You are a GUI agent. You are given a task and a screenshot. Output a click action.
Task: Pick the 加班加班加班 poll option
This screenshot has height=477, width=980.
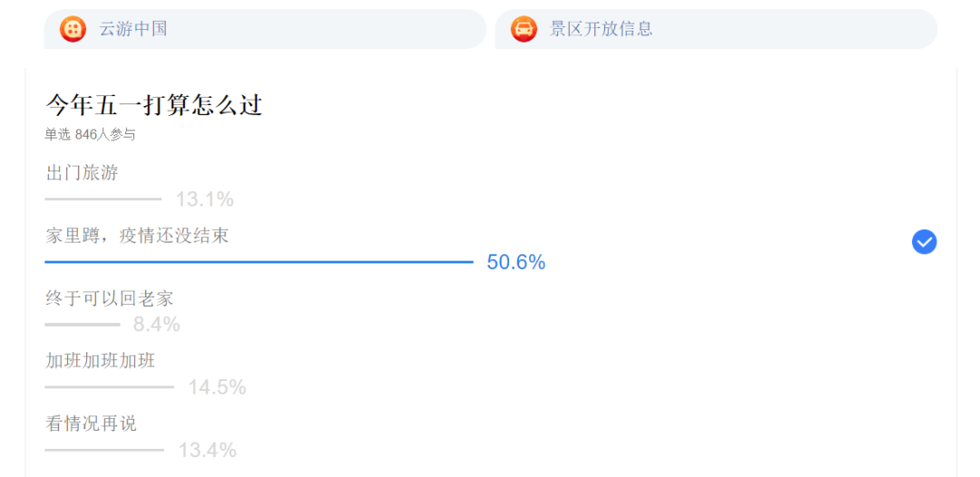(x=101, y=361)
